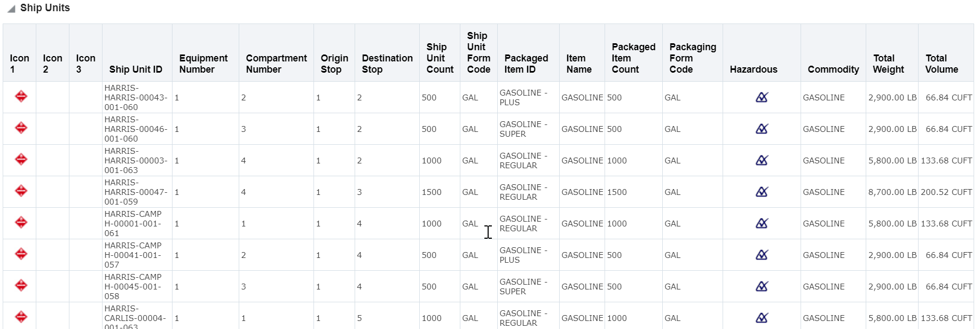Click the Total Volume column header

[942, 64]
